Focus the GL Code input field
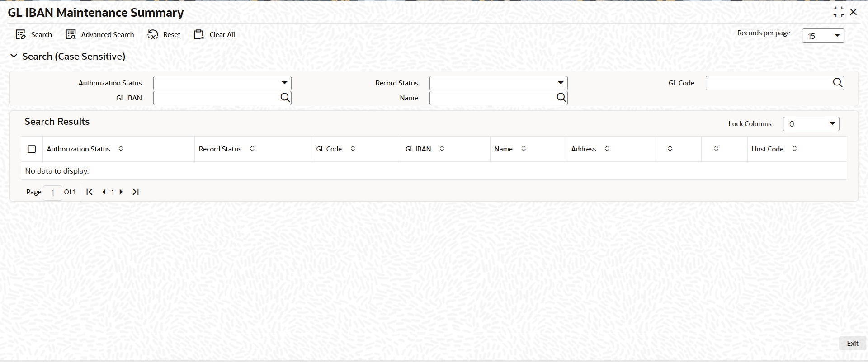This screenshot has width=868, height=363. click(769, 83)
